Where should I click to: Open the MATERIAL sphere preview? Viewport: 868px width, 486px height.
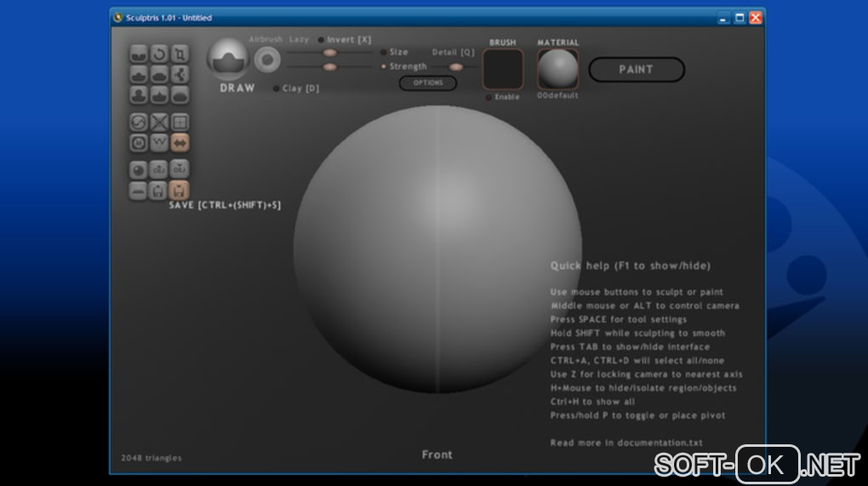557,69
